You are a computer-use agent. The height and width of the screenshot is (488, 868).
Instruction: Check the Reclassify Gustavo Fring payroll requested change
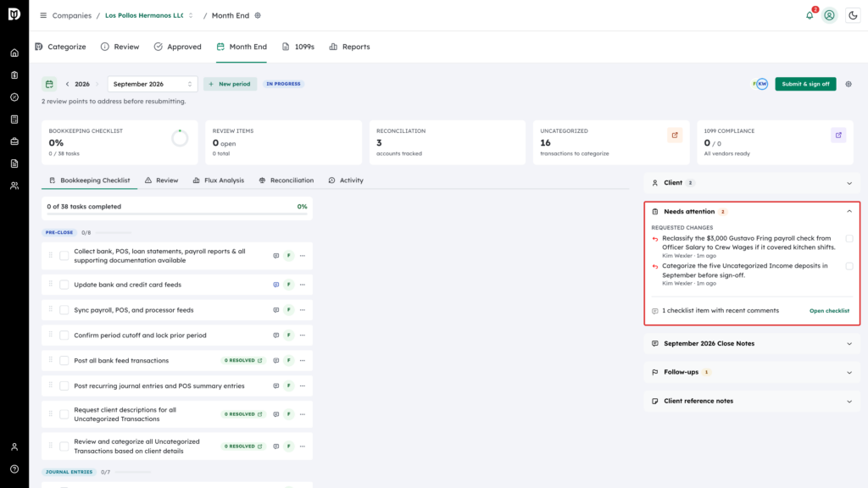(x=849, y=238)
